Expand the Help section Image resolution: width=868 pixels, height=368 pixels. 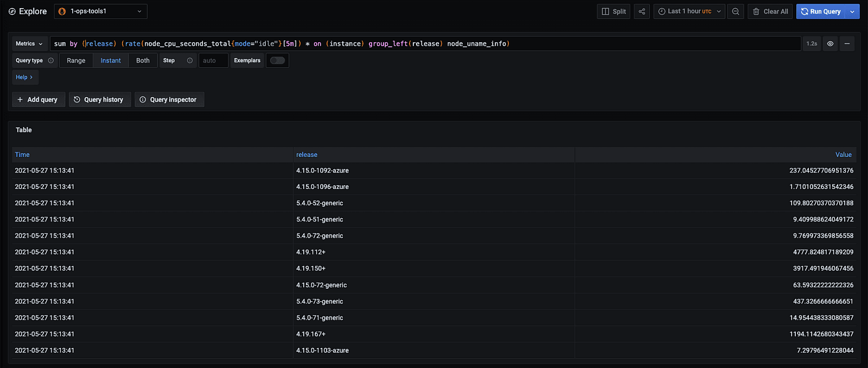click(x=24, y=77)
